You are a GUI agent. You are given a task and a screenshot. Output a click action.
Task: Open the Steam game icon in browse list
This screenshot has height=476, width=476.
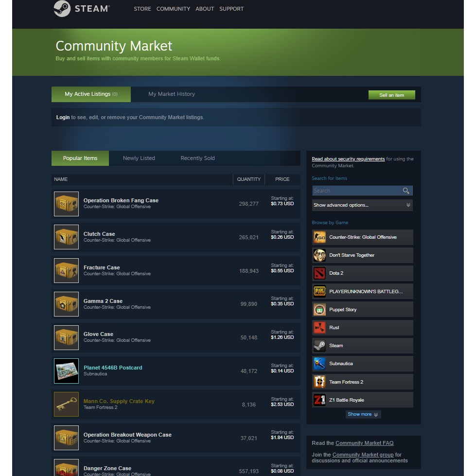point(319,346)
